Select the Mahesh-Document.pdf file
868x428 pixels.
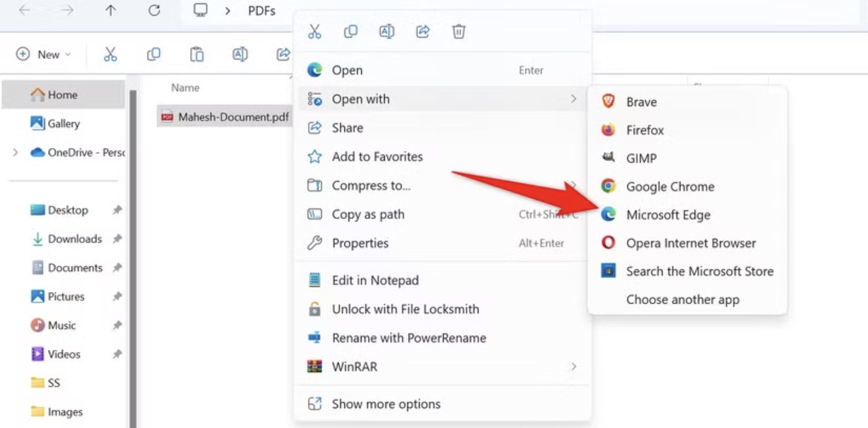click(226, 117)
